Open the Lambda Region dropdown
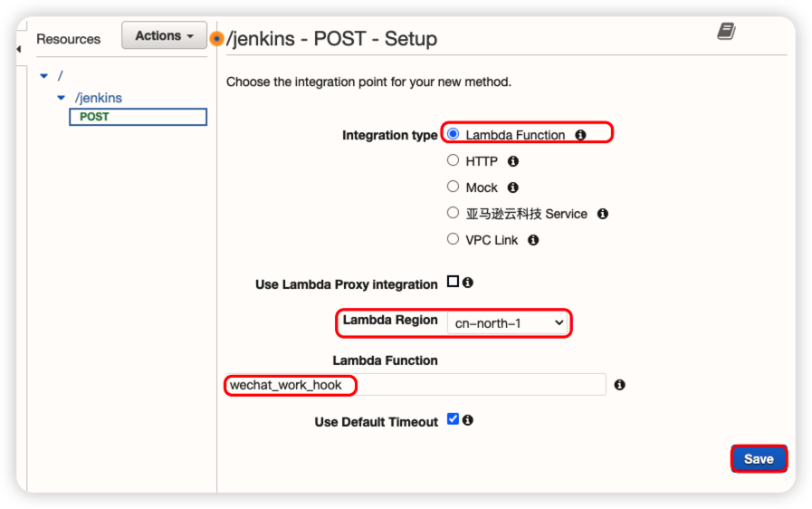812x509 pixels. (509, 322)
